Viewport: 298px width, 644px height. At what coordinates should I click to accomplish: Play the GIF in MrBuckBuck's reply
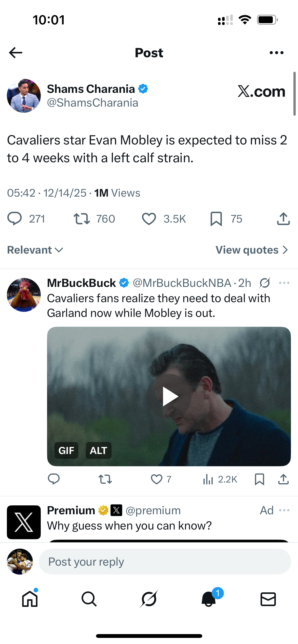coord(169,396)
